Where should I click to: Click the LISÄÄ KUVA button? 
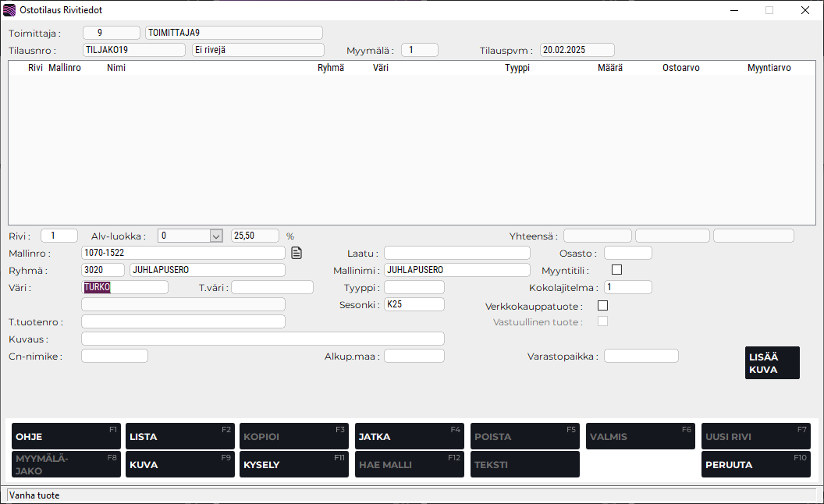772,363
